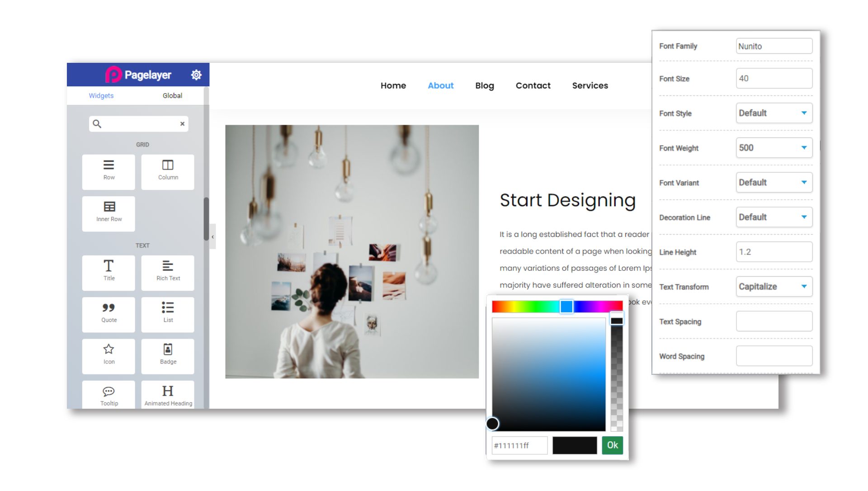
Task: Open the Decoration Line dropdown
Action: coord(774,217)
